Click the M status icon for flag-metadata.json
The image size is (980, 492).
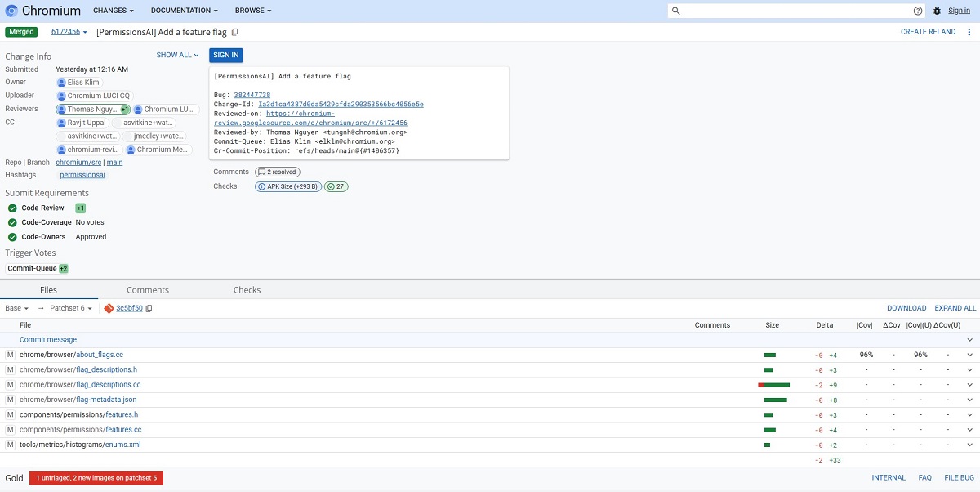coord(11,400)
